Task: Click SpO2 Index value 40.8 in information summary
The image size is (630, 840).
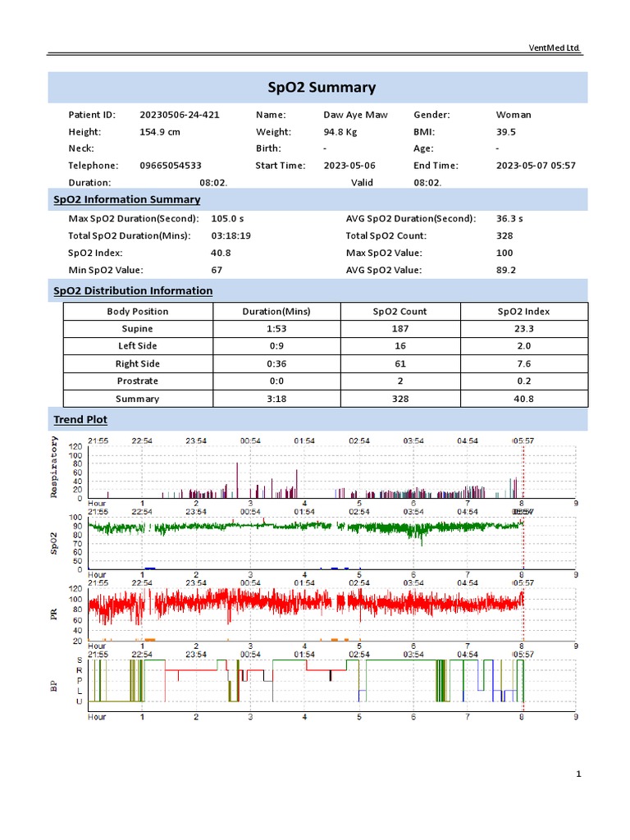Action: (221, 253)
